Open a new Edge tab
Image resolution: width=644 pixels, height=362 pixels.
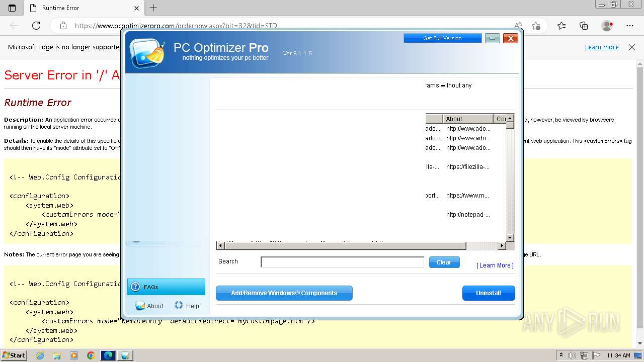[153, 8]
